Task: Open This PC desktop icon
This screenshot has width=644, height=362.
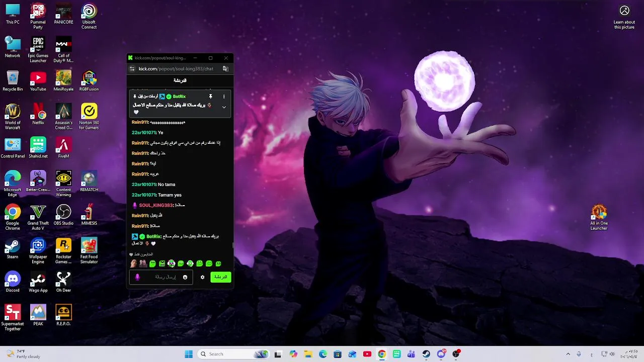Action: point(13,14)
